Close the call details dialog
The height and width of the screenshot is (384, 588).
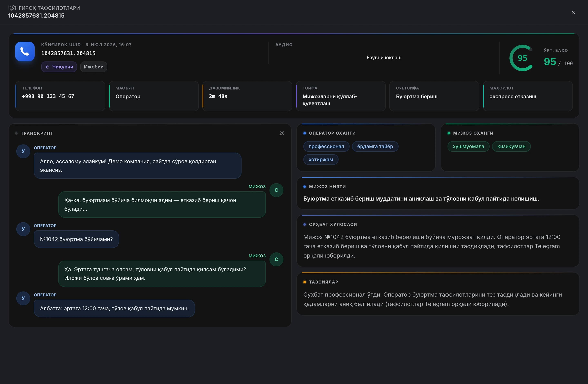point(573,12)
